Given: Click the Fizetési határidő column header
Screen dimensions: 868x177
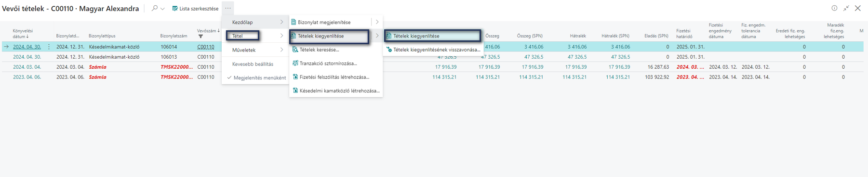Looking at the screenshot, I should (683, 33).
